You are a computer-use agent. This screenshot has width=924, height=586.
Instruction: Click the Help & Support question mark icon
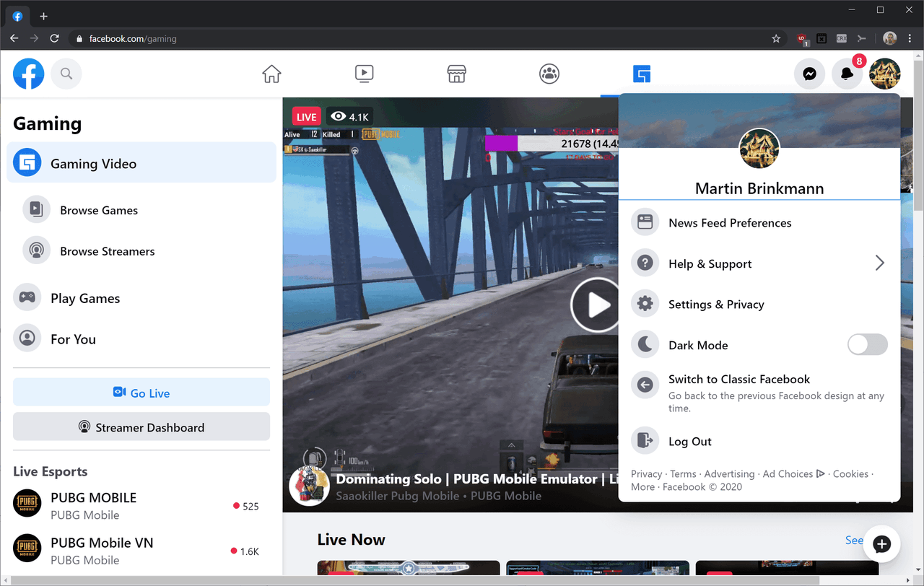tap(645, 263)
